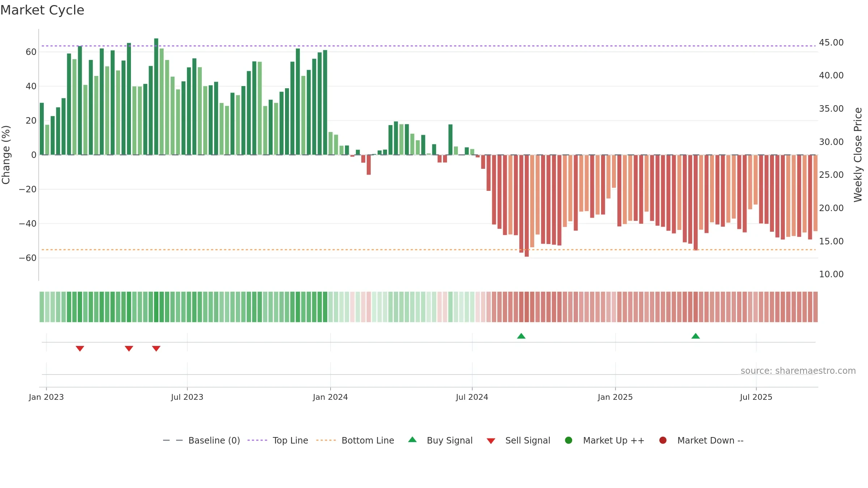Click the second red sell signal triangle
This screenshot has height=488, width=868.
(129, 348)
